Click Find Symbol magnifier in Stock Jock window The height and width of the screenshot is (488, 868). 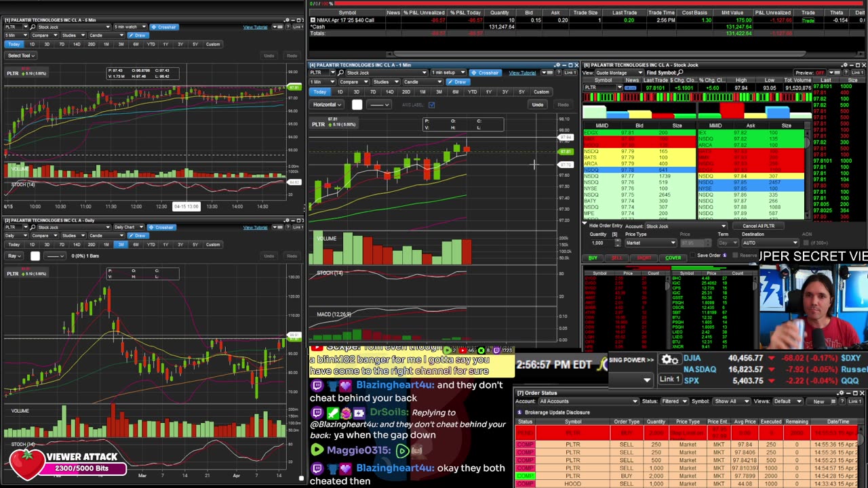pyautogui.click(x=680, y=73)
